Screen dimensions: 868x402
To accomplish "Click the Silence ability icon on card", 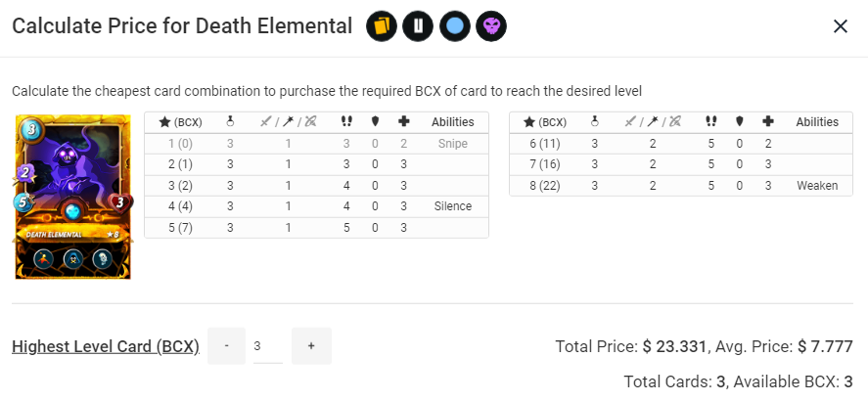I will click(x=73, y=259).
